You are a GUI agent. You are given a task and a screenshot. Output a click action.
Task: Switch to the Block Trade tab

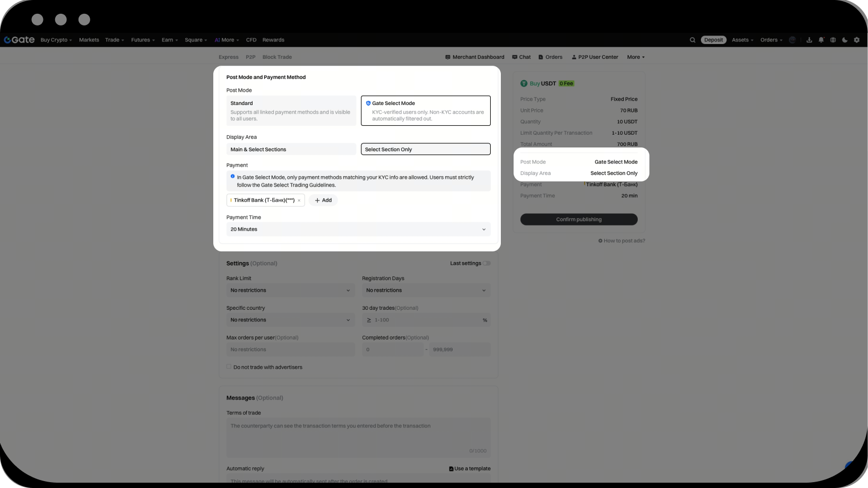pos(277,57)
